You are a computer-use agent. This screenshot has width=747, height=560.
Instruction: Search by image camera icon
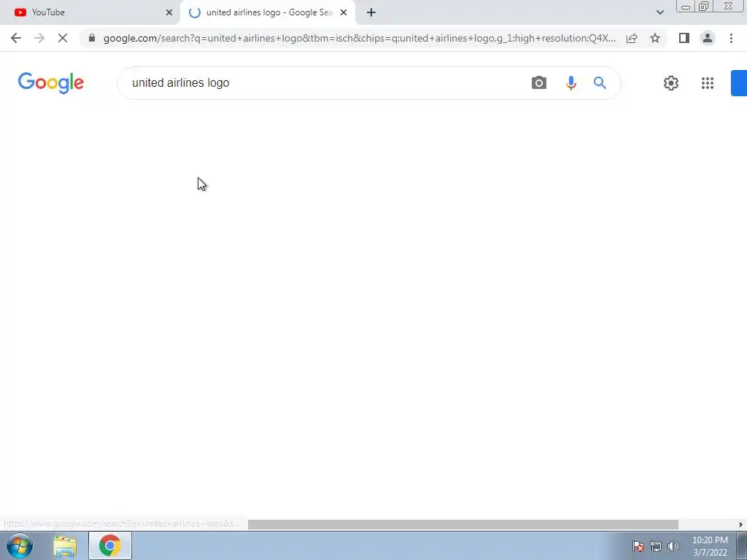coord(539,83)
